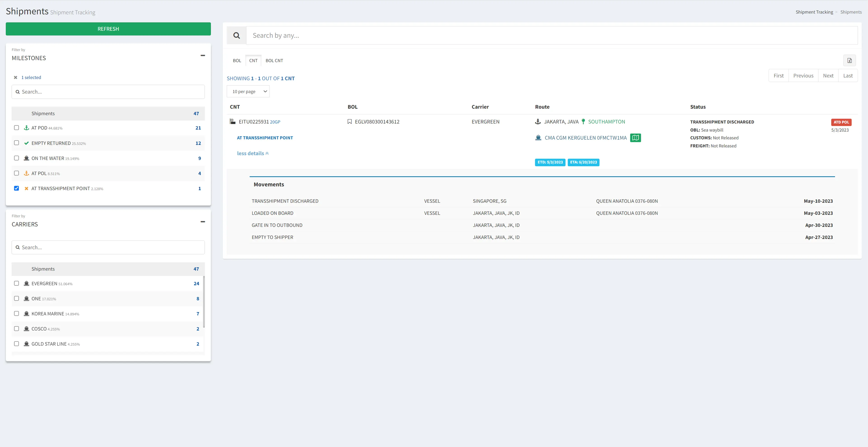Switch to the BOL tab
The width and height of the screenshot is (868, 447).
click(x=237, y=61)
